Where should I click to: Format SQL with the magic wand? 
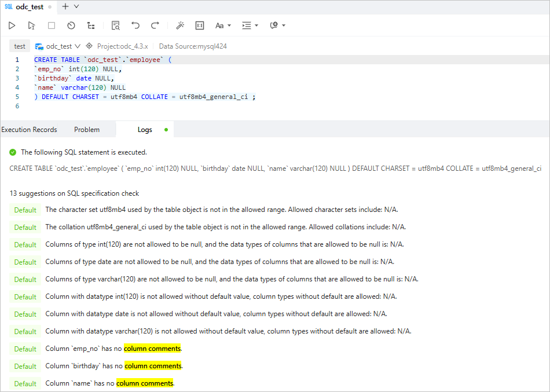pos(180,25)
